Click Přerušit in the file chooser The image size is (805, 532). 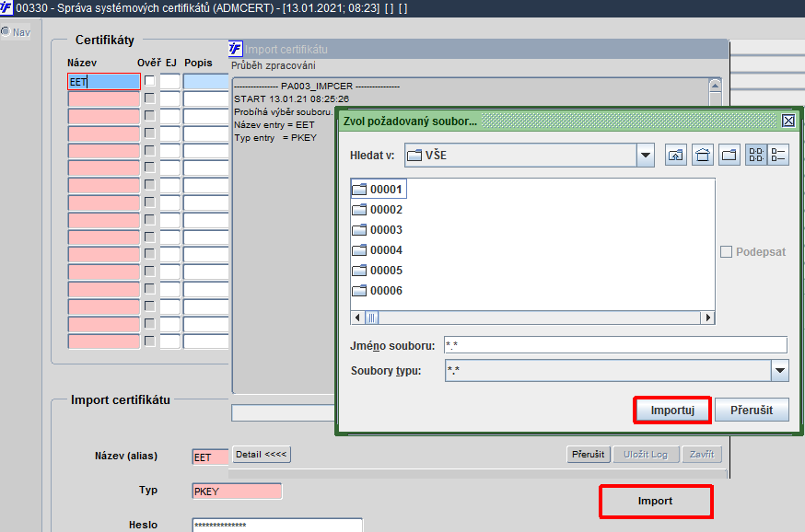tap(752, 410)
